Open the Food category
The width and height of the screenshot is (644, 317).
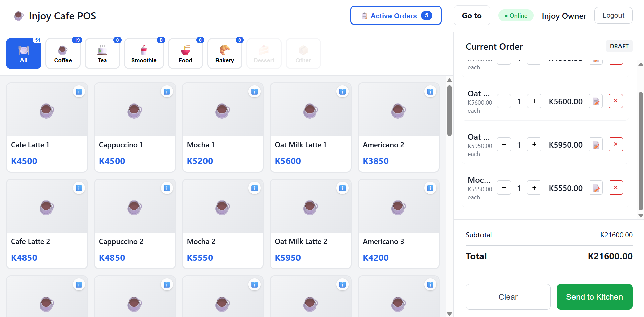(185, 54)
